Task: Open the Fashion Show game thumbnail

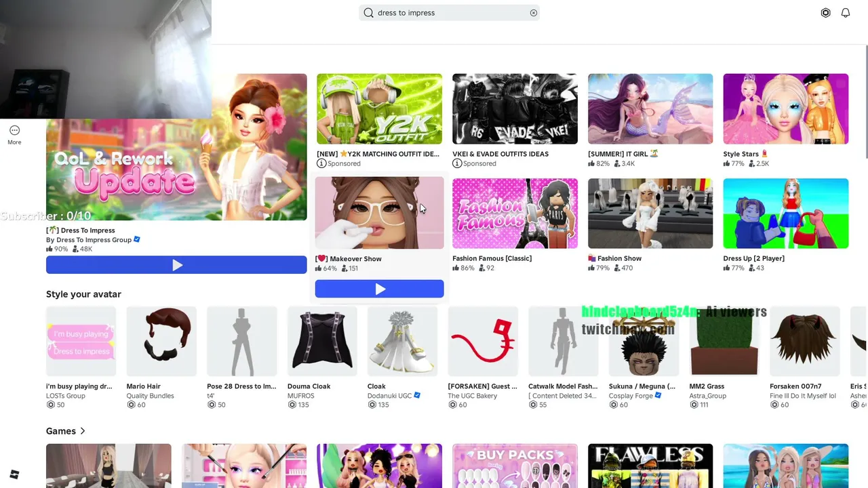Action: [650, 213]
